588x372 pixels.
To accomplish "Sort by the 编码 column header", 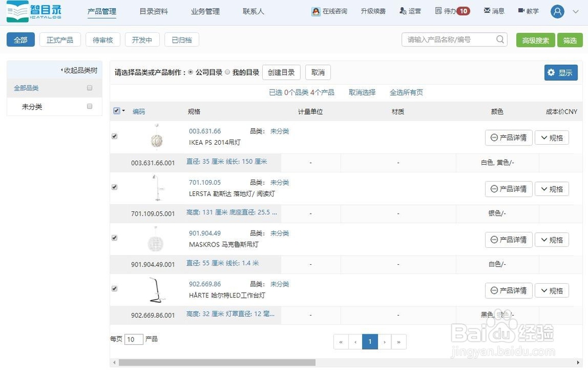I will [139, 111].
